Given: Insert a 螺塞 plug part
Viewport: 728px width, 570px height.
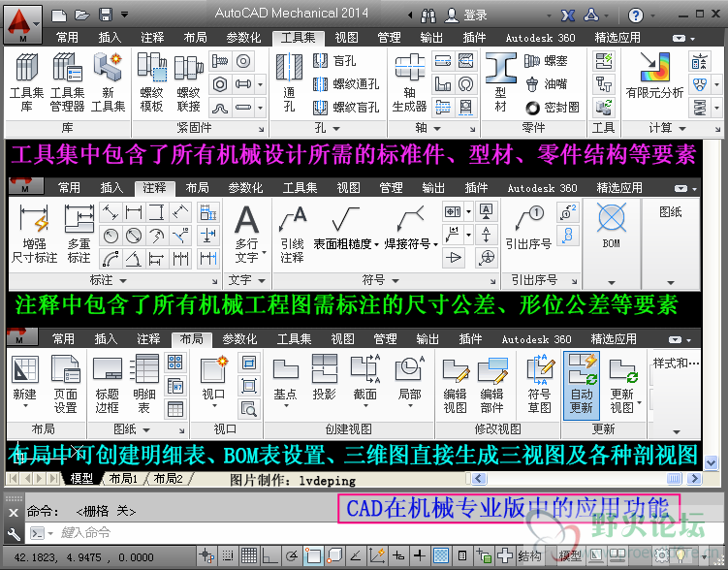Looking at the screenshot, I should pos(546,61).
